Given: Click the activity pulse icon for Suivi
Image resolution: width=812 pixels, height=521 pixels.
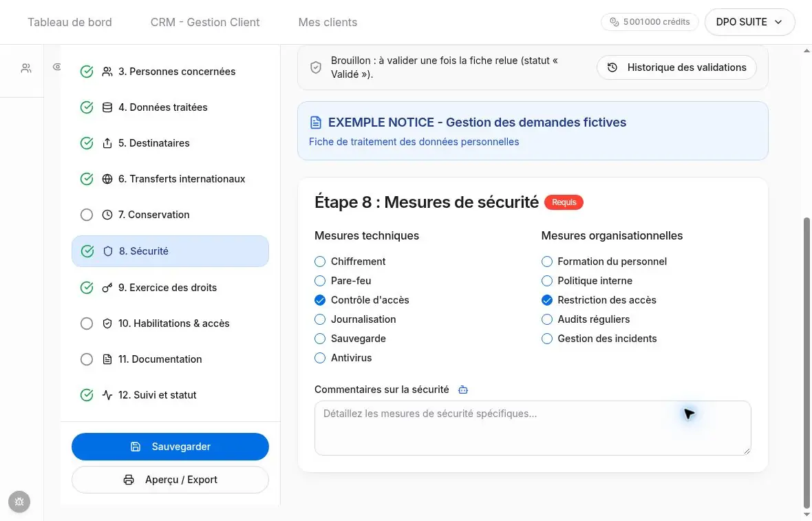Looking at the screenshot, I should [107, 394].
